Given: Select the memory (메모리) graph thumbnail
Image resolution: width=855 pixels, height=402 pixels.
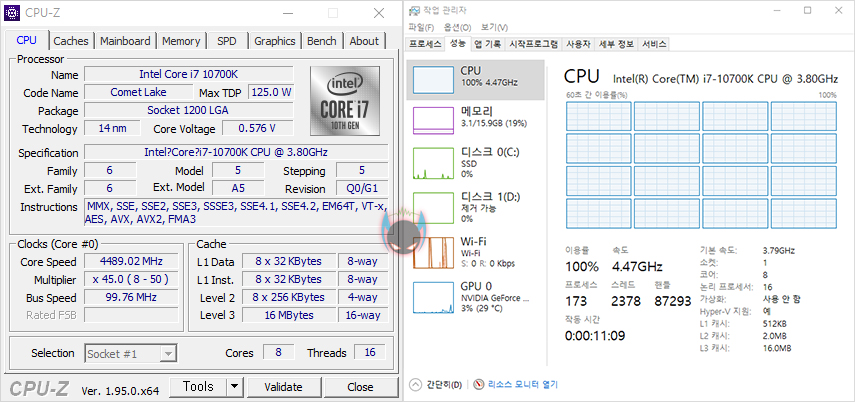Looking at the screenshot, I should [433, 121].
